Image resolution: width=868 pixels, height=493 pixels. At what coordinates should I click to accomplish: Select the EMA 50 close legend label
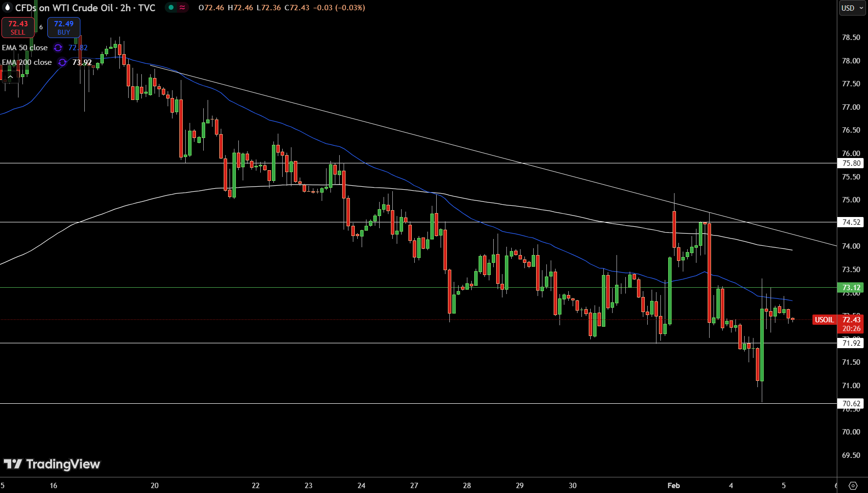coord(25,48)
